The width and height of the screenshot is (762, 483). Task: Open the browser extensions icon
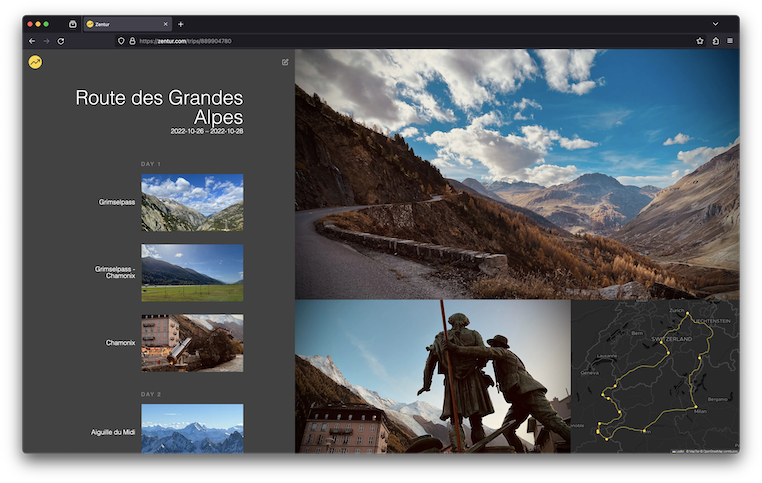point(715,41)
